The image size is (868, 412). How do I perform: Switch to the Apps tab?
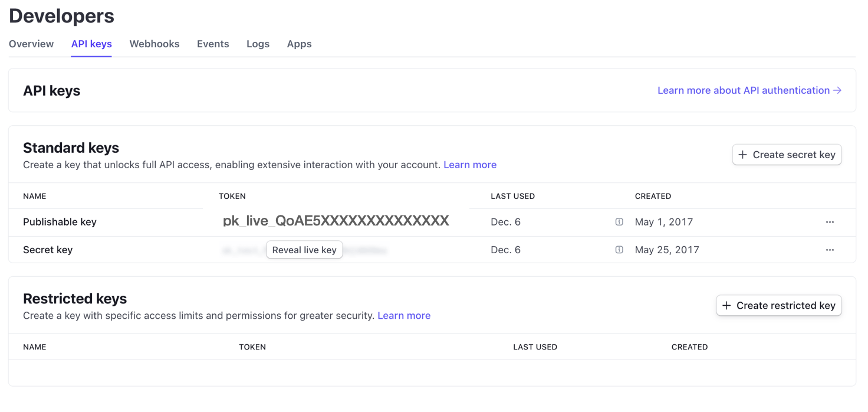(299, 44)
